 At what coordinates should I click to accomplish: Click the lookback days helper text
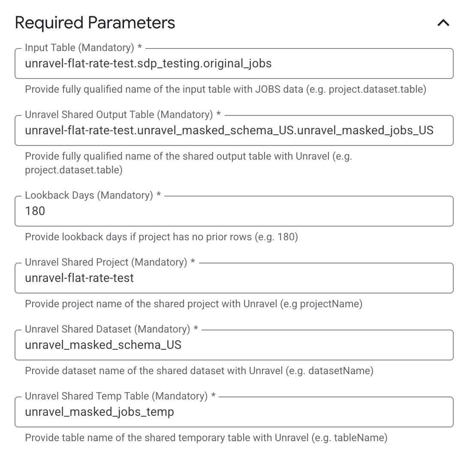coord(161,237)
